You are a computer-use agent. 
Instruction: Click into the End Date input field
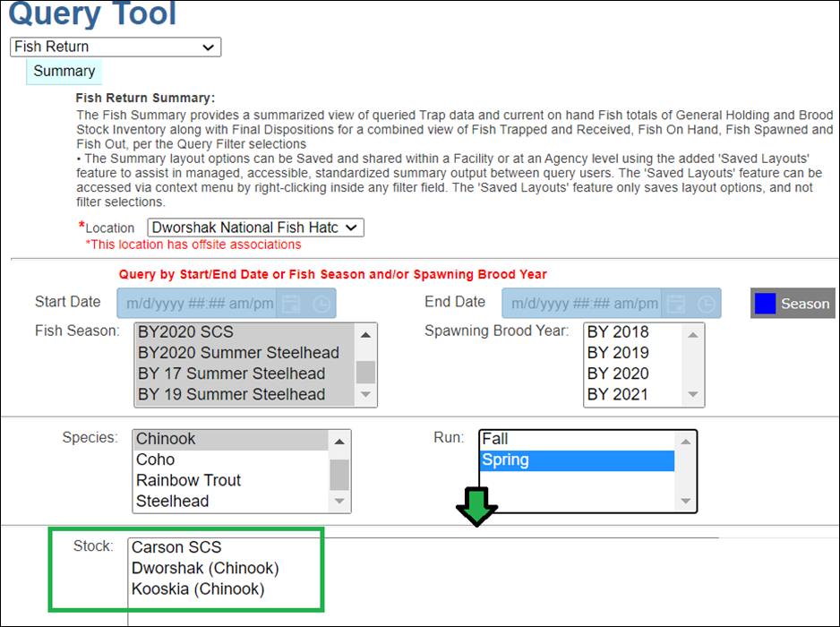click(582, 305)
